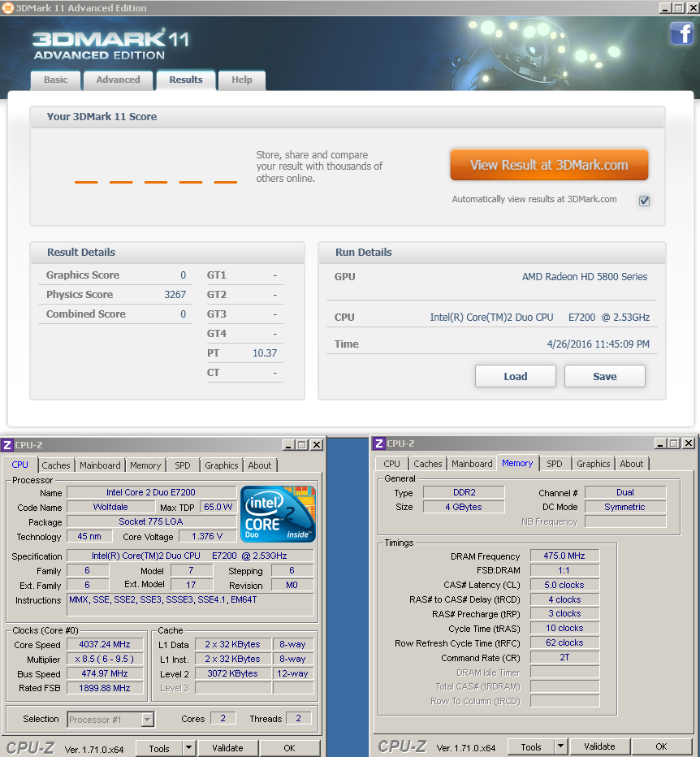Click the Level 2 3072 KBytes field

[233, 673]
